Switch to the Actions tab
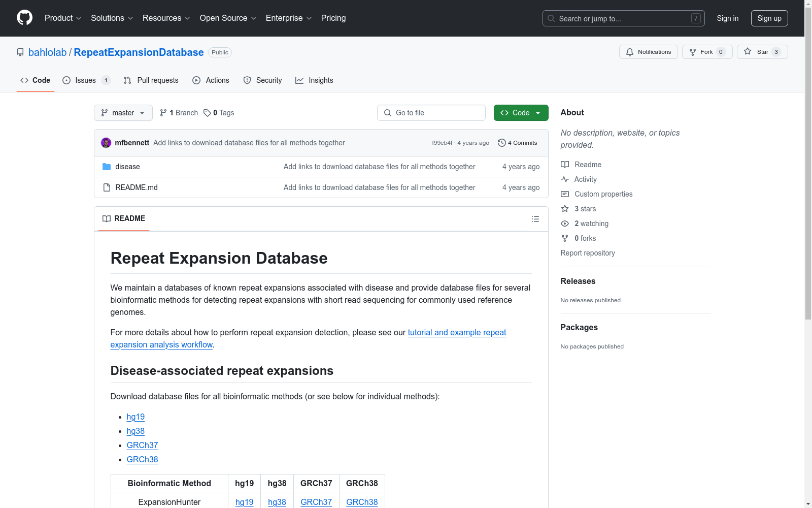812x508 pixels. (211, 80)
